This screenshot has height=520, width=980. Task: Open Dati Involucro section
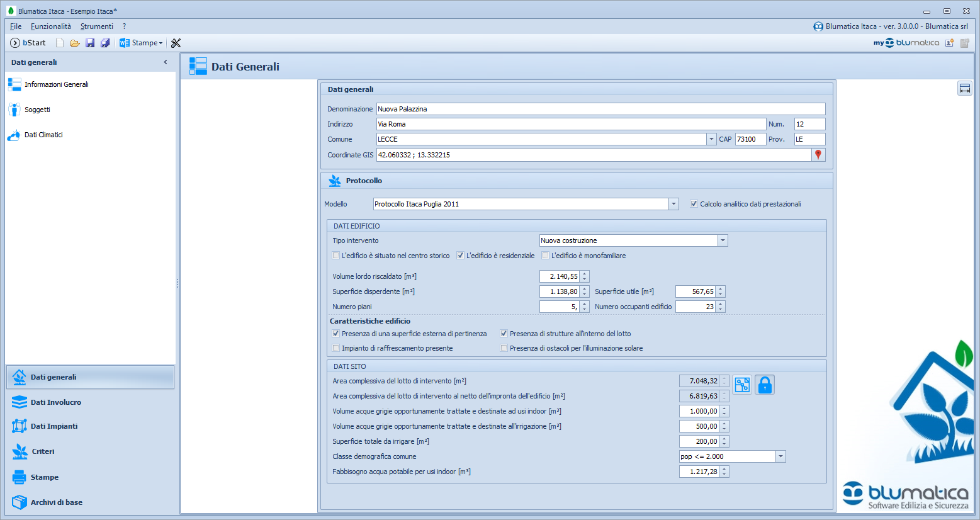(55, 402)
